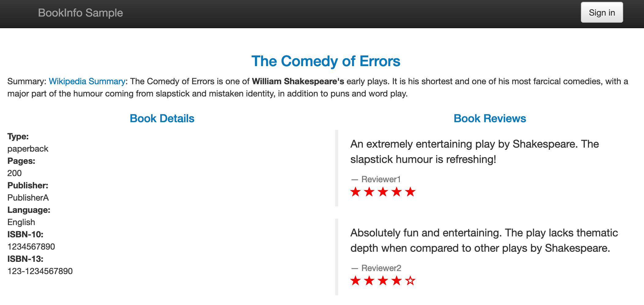The width and height of the screenshot is (644, 305).
Task: Click the fourth star of Reviewer2's rating
Action: click(396, 281)
